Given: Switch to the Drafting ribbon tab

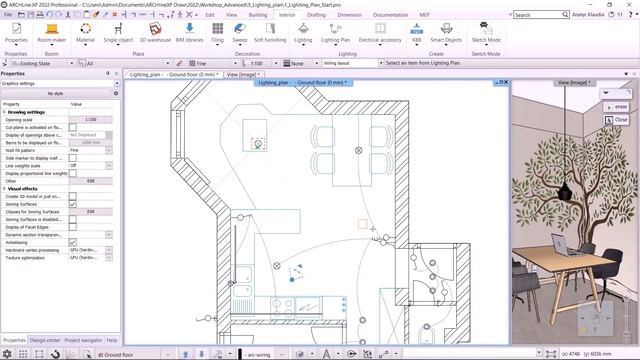Looking at the screenshot, I should pyautogui.click(x=316, y=15).
